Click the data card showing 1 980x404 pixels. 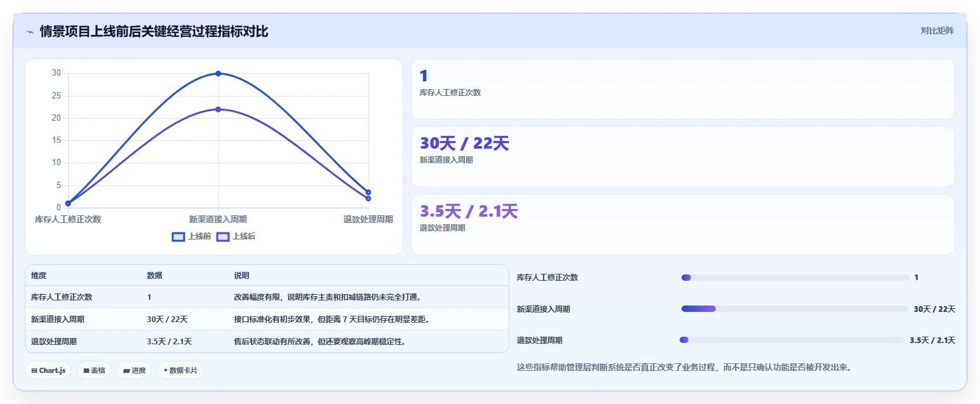click(683, 89)
